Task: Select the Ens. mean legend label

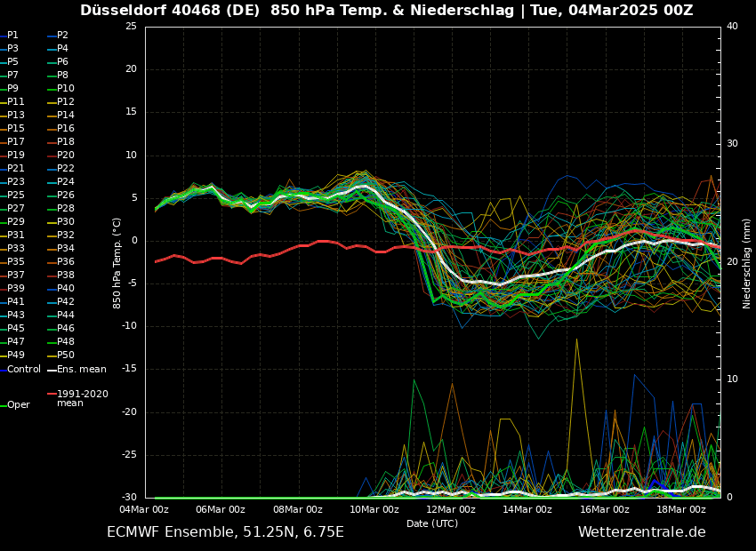Action: point(81,369)
